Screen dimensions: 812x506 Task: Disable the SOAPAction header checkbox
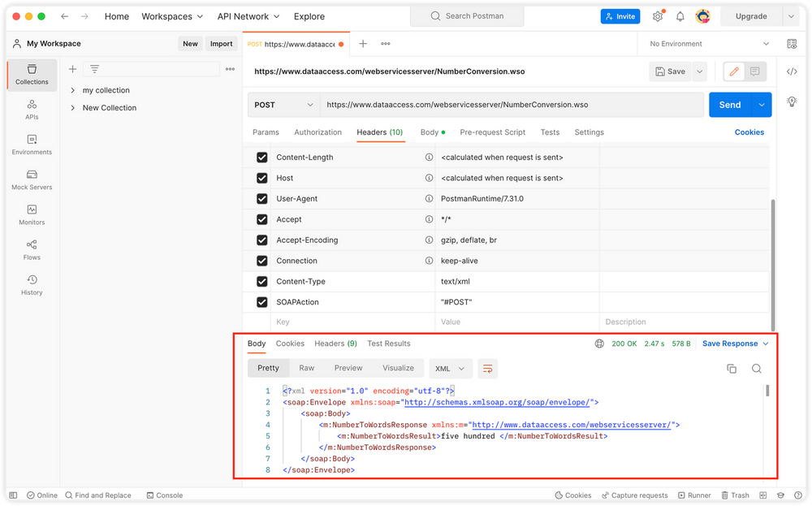pyautogui.click(x=262, y=302)
